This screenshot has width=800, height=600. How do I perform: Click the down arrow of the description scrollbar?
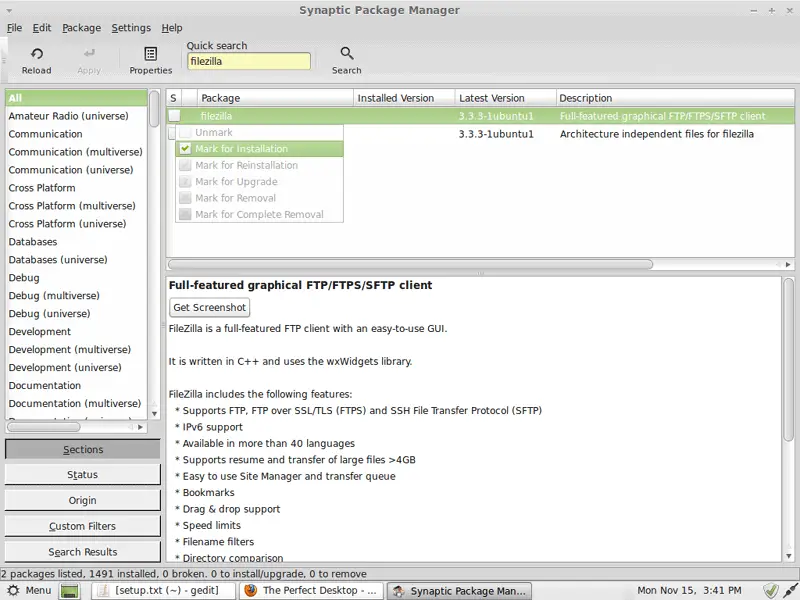point(789,556)
